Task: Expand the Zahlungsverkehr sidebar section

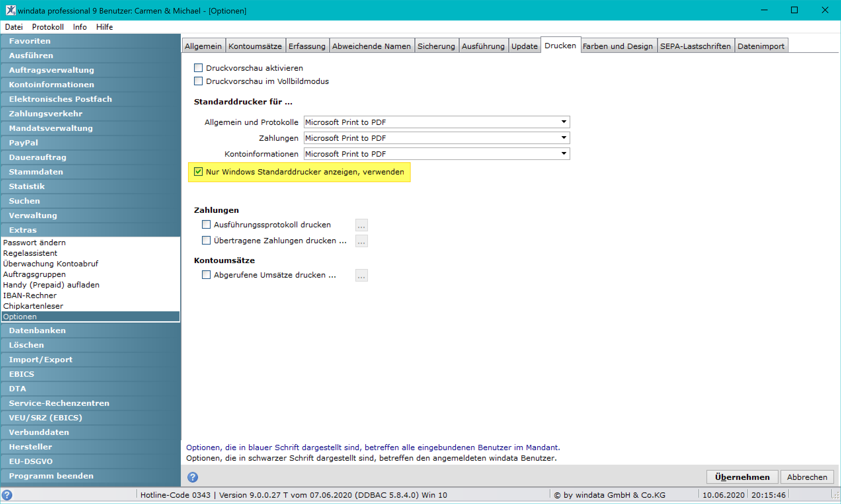Action: 91,114
